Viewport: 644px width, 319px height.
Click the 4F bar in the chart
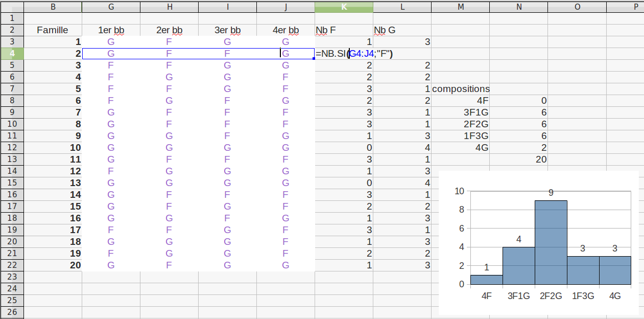pos(486,279)
